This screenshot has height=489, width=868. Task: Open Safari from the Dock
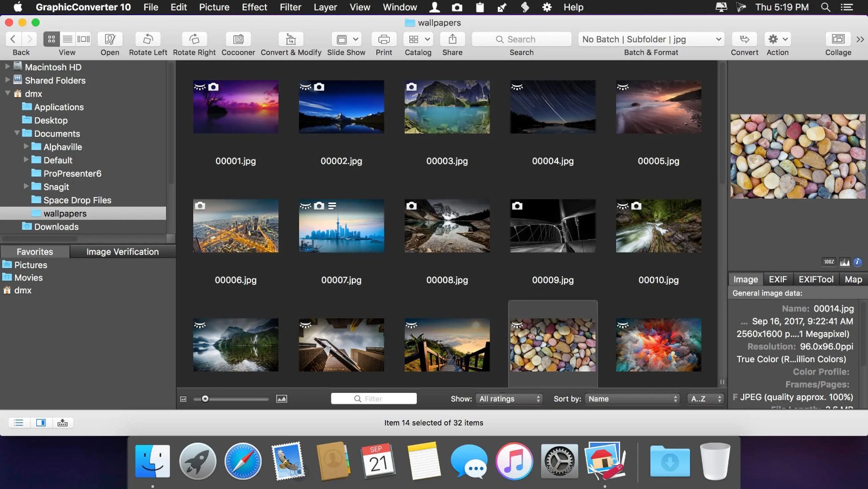pyautogui.click(x=243, y=461)
